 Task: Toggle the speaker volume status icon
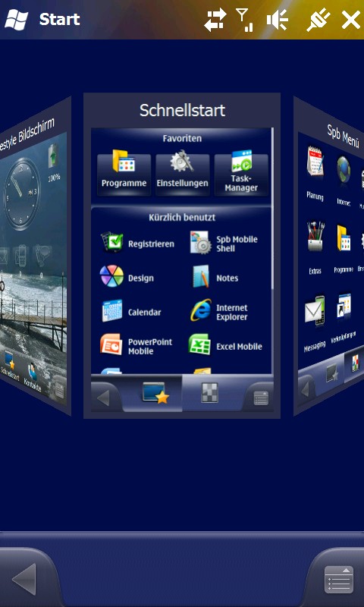click(x=278, y=20)
